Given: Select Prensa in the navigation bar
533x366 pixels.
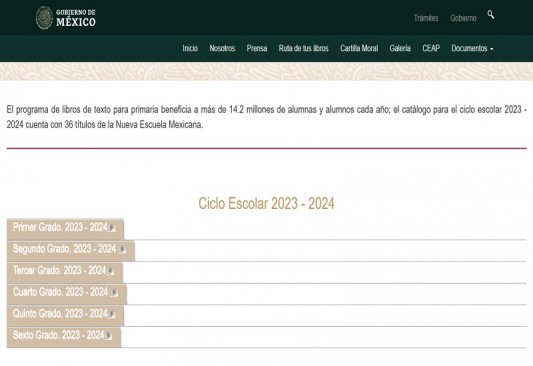Looking at the screenshot, I should point(257,48).
